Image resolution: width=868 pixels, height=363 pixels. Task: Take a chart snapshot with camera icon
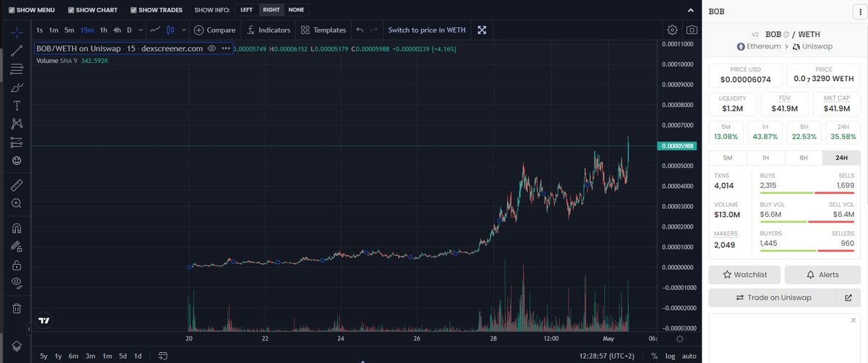click(692, 30)
